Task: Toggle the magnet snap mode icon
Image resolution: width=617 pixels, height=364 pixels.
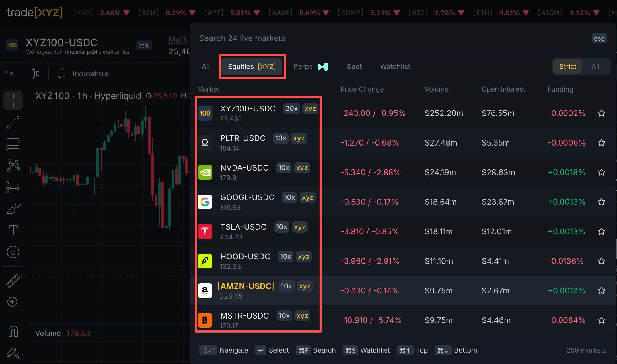Action: 13,332
